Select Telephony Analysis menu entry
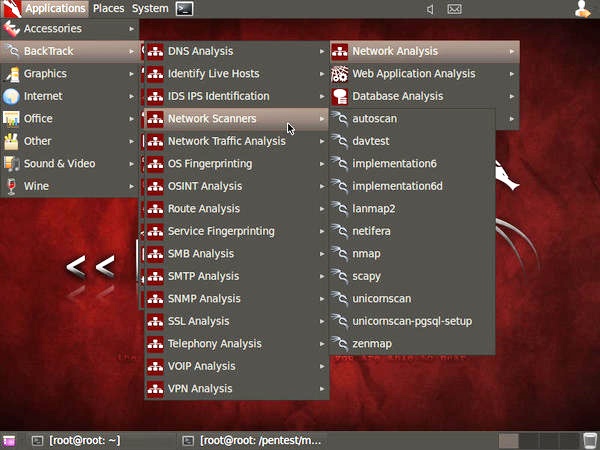600x450 pixels. (236, 344)
